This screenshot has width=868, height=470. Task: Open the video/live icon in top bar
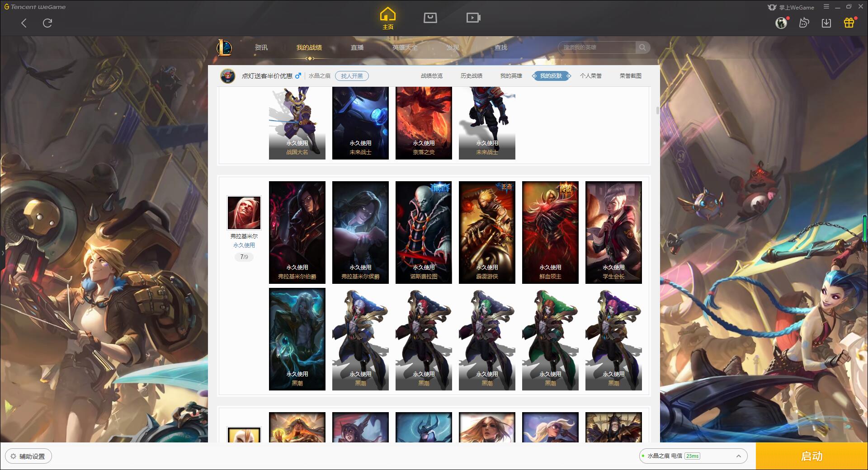(x=473, y=18)
